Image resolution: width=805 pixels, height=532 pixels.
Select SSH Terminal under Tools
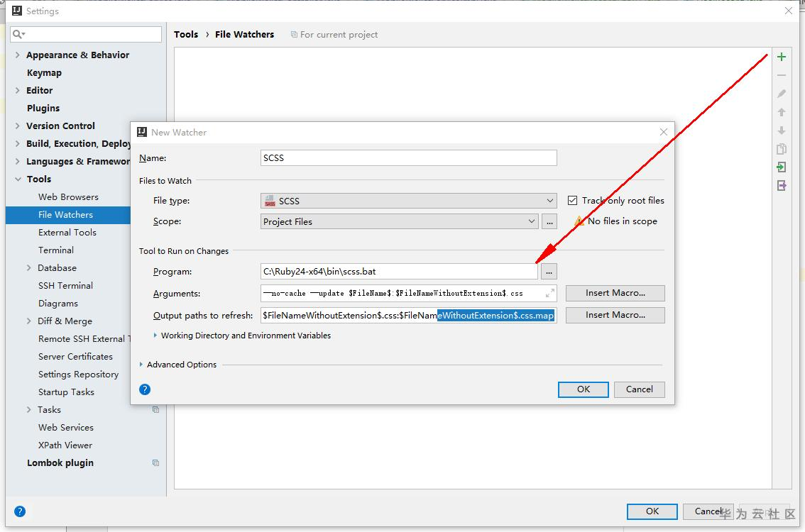66,285
